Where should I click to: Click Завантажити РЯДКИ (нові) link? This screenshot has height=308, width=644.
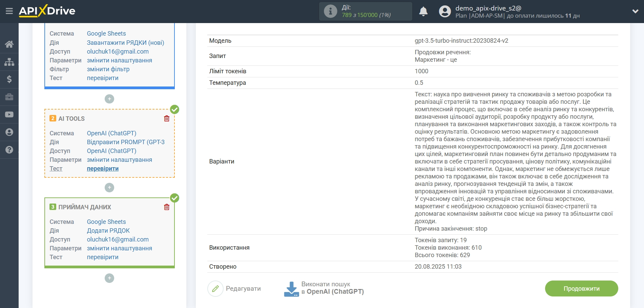pos(125,43)
